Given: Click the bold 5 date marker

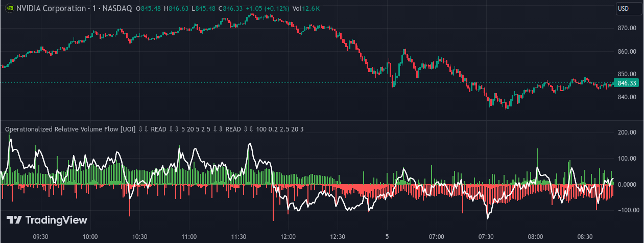Looking at the screenshot, I should pos(387,237).
